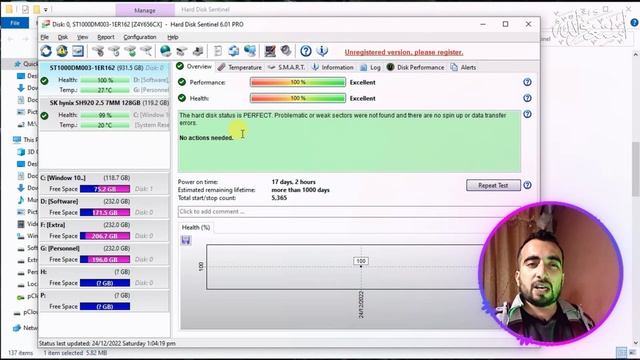This screenshot has width=640, height=360.
Task: Click the save icon above the health graph
Action: (186, 240)
